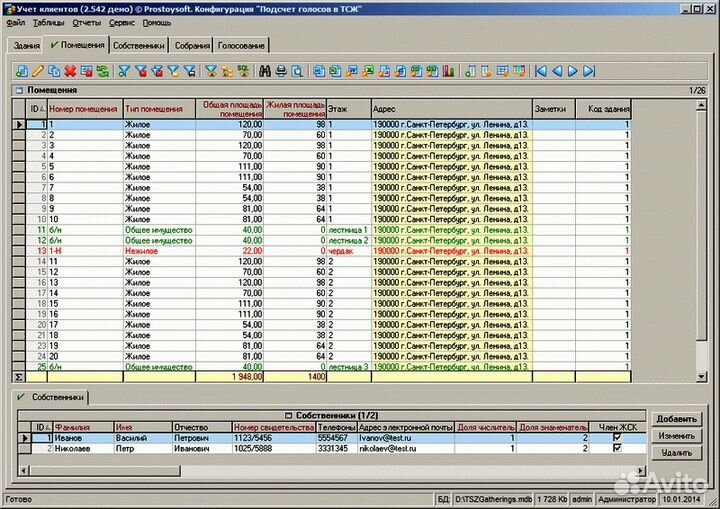Viewport: 720px width, 509px height.
Task: Jump to last record arrow icon
Action: pyautogui.click(x=589, y=71)
